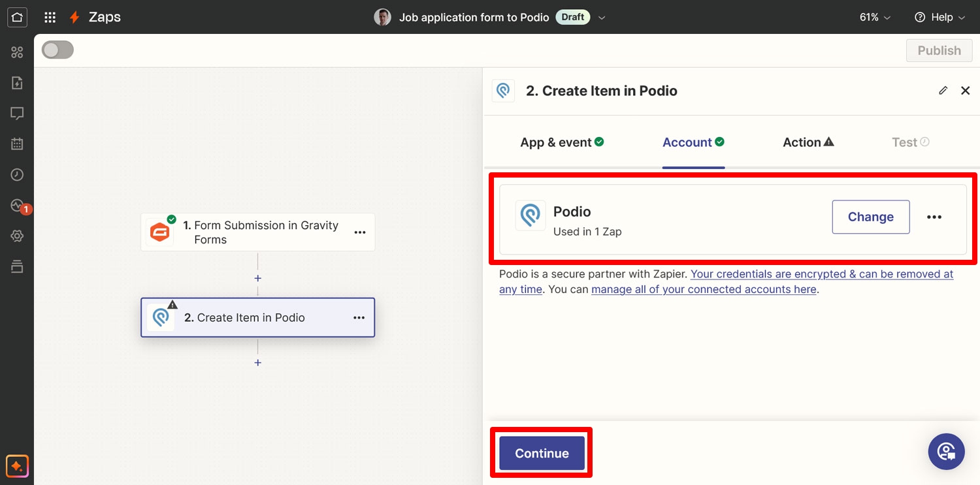Open the sidebar activity icon with badge
980x485 pixels.
[18, 206]
